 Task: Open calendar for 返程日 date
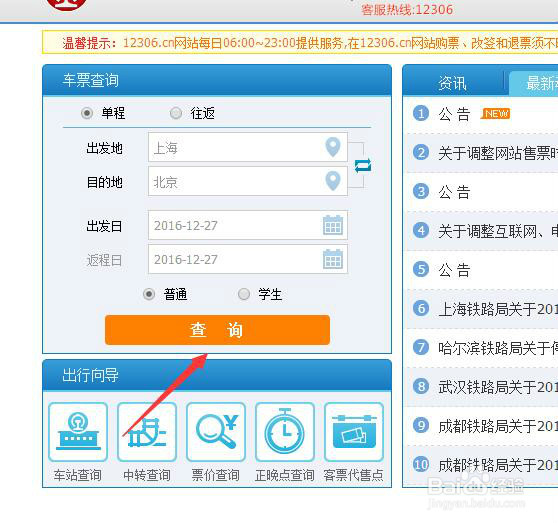(x=333, y=259)
